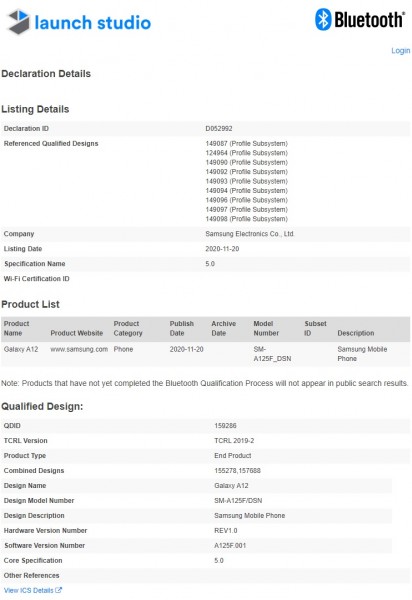The image size is (412, 600).
Task: Click the Publish Date column header
Action: point(182,328)
